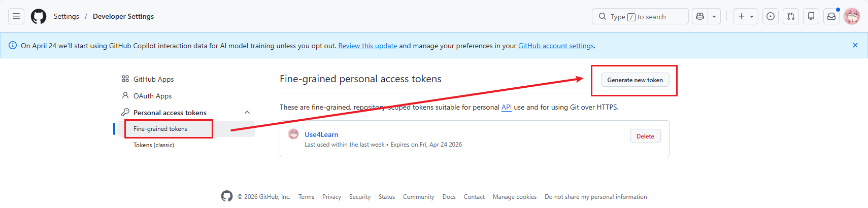
Task: Open GitHub Copilot chat icon
Action: pos(700,16)
